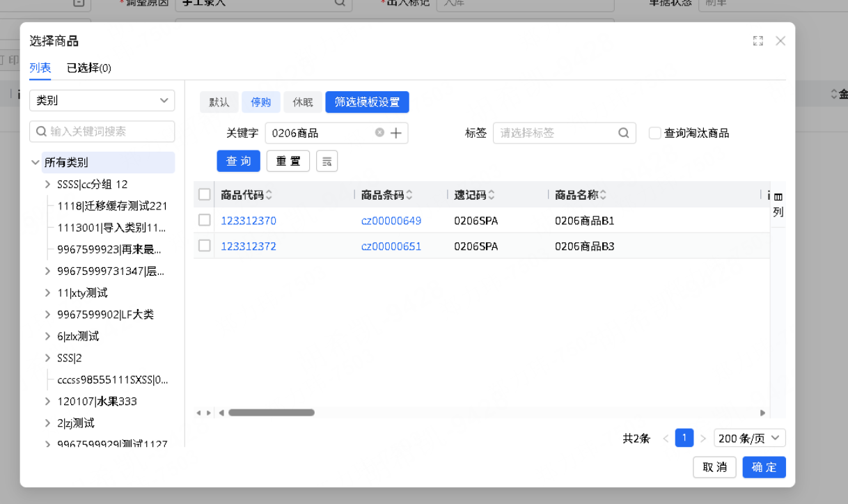848x504 pixels.
Task: Open the 类别 dropdown
Action: point(102,100)
